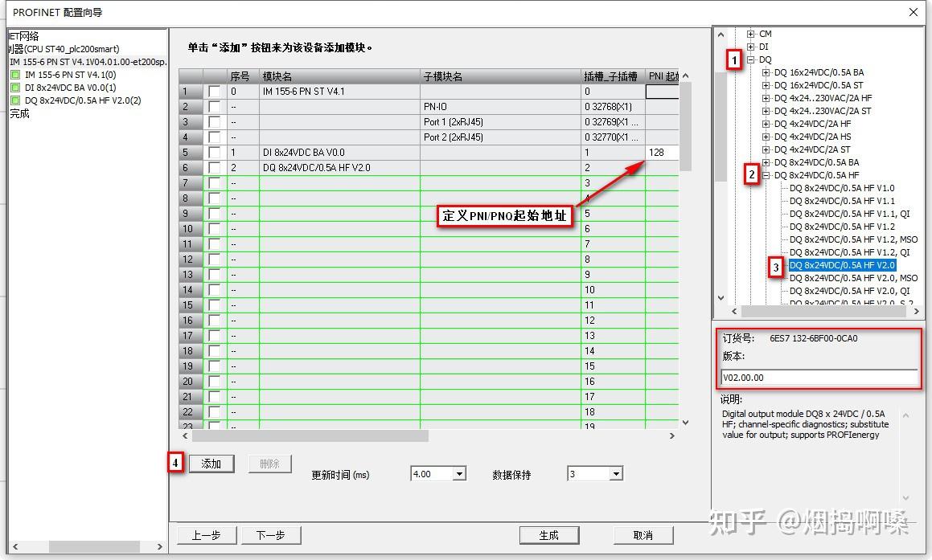932x560 pixels.
Task: Click the 子模块名 column header
Action: coord(500,76)
